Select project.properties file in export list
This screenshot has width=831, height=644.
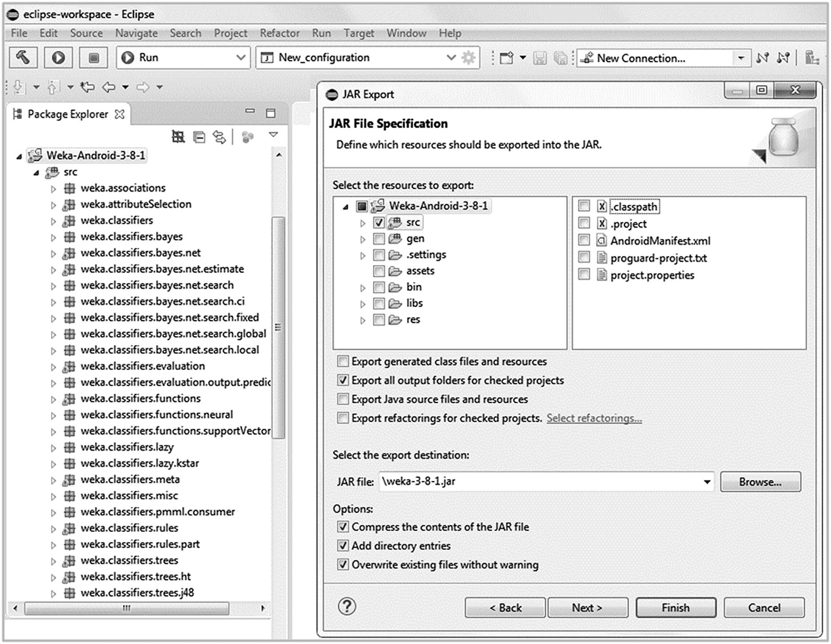tap(652, 275)
